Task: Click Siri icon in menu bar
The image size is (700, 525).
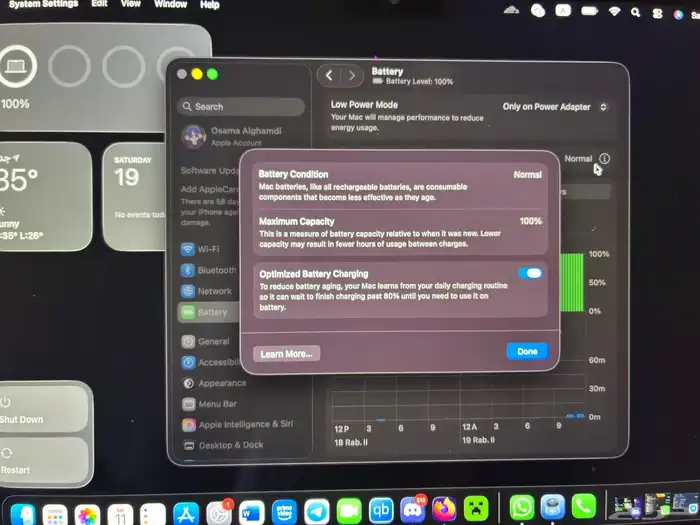Action: (x=678, y=14)
